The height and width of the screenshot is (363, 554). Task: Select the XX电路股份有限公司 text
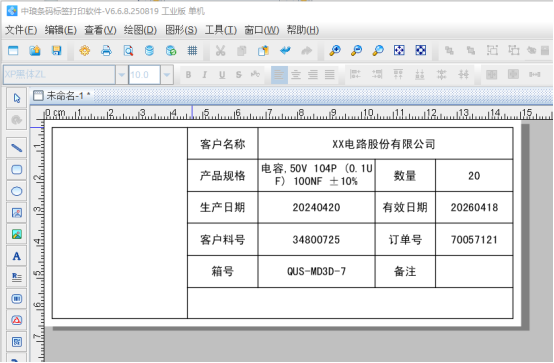[x=383, y=144]
